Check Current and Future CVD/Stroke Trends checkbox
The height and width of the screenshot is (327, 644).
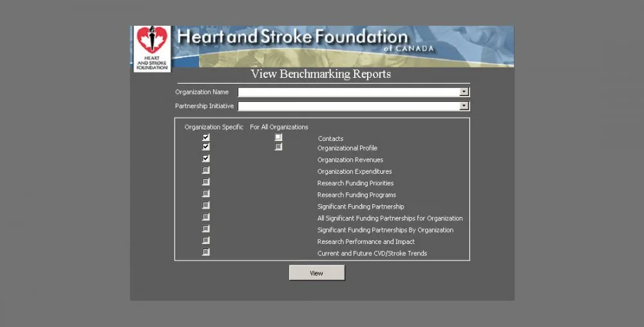(x=206, y=252)
